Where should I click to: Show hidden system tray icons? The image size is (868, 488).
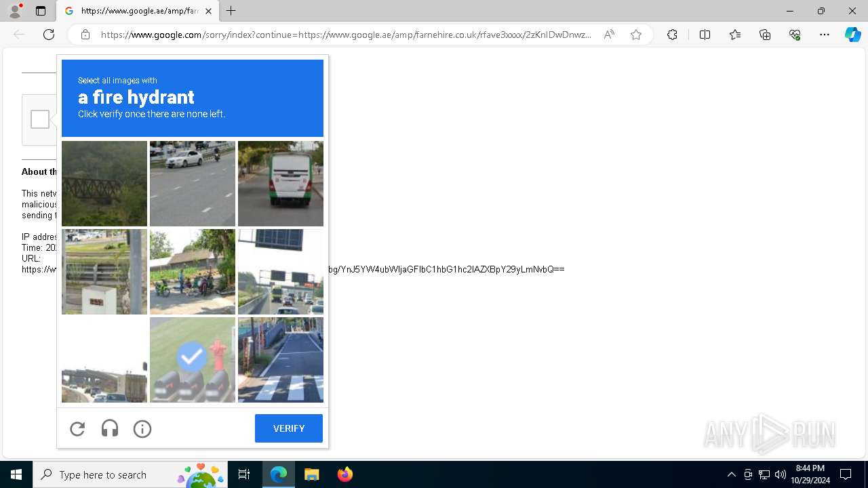(x=731, y=474)
